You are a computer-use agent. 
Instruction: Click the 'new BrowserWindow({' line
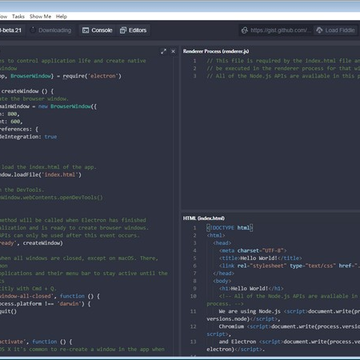coord(48,106)
